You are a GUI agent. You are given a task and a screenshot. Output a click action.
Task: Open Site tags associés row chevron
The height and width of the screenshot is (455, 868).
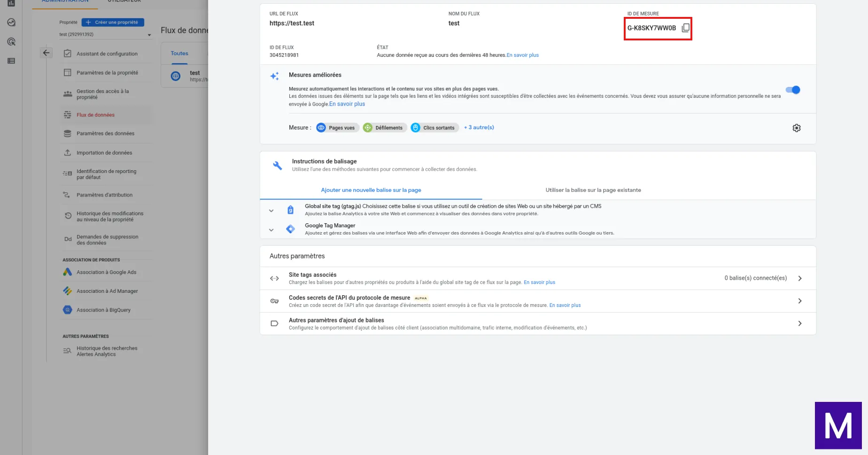(x=799, y=278)
